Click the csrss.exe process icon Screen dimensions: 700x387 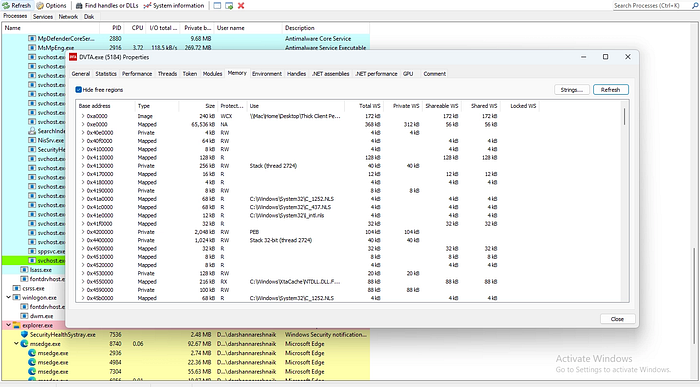point(17,288)
